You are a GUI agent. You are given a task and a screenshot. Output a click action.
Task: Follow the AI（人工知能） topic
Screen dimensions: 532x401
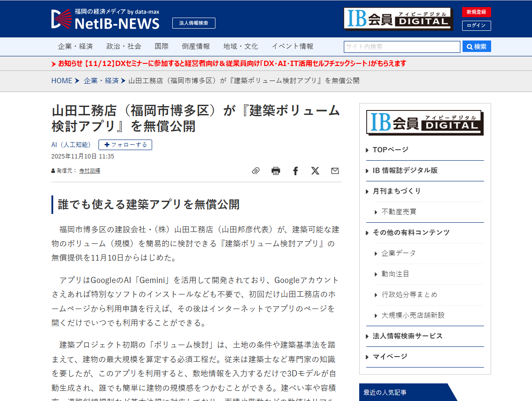pos(125,145)
